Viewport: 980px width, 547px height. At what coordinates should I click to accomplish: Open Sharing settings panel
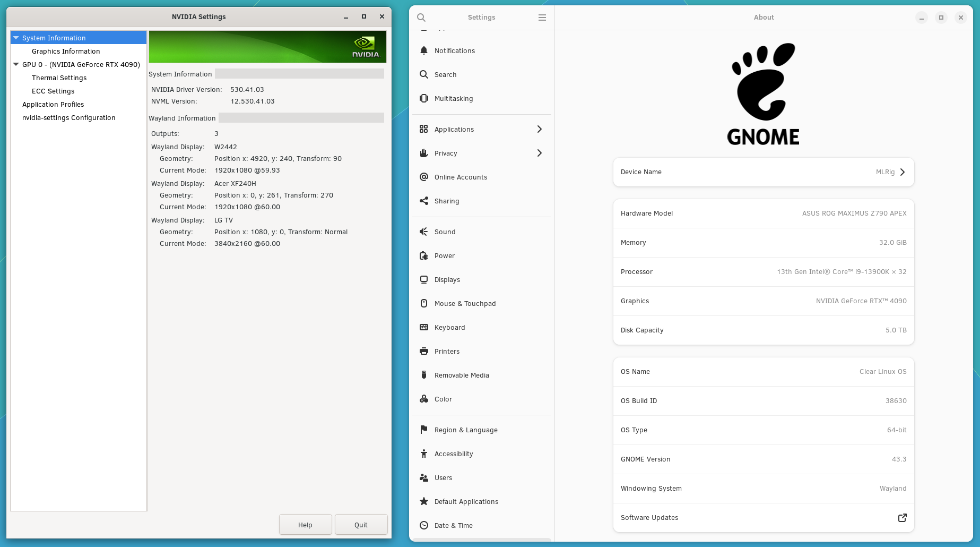tap(482, 201)
